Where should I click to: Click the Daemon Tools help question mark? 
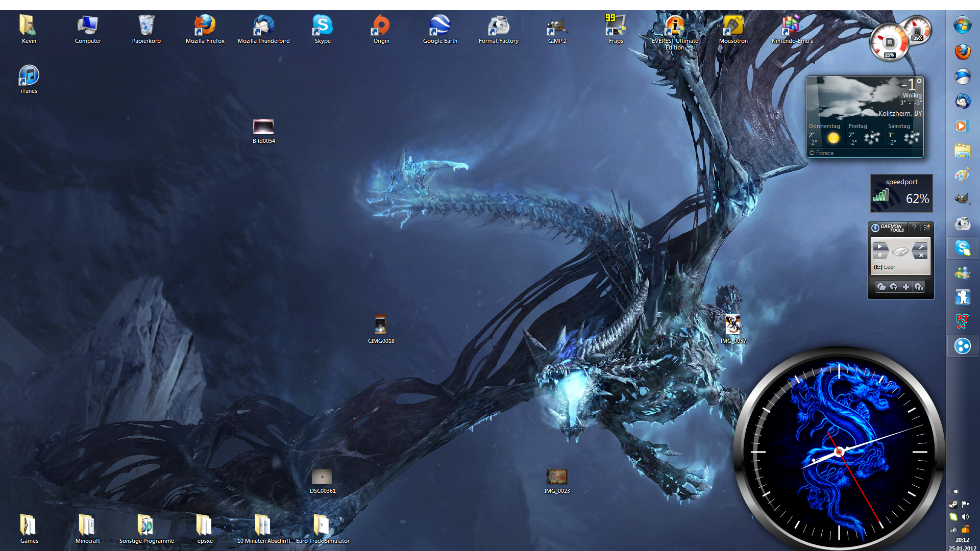914,227
